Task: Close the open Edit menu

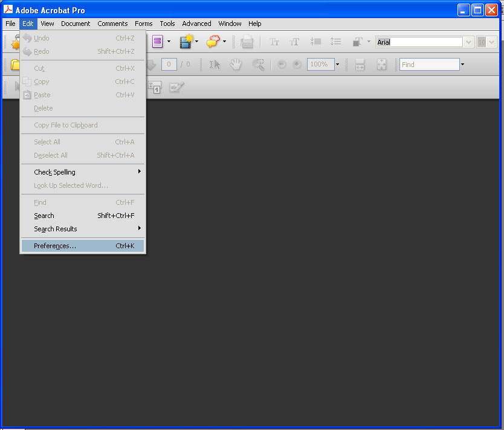Action: (x=28, y=24)
